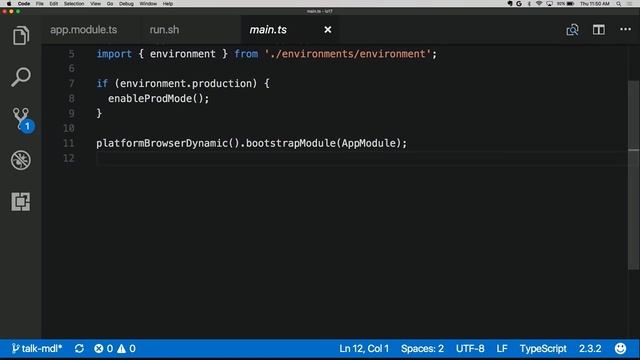Click the environments/environment import path string
640x360 pixels.
tap(347, 54)
